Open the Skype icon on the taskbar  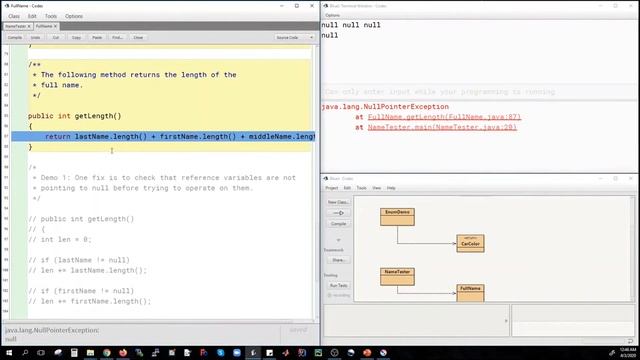(220, 353)
